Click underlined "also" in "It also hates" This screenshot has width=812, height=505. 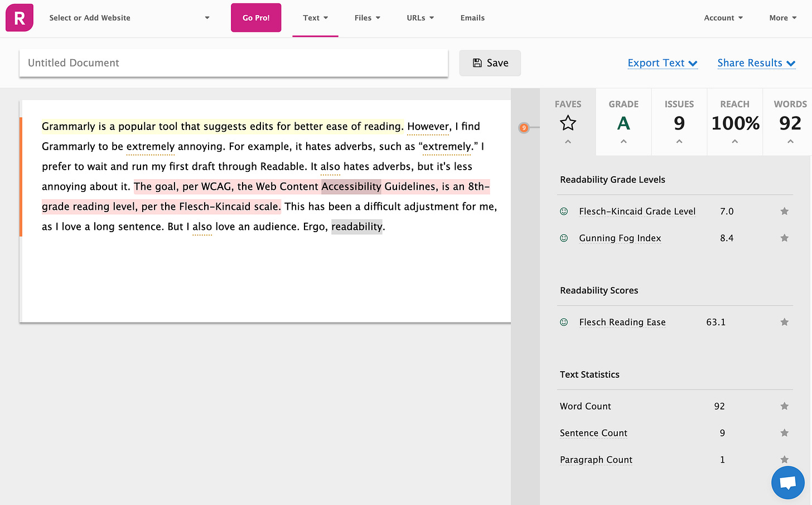[x=330, y=167]
